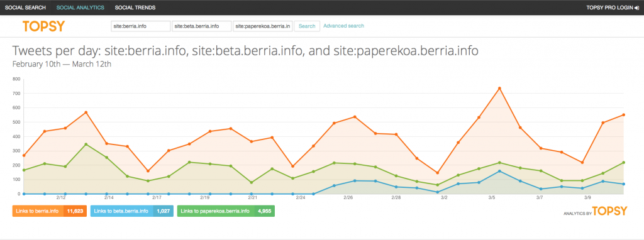Click the 2/14 x-axis date label
This screenshot has height=240, width=644.
pos(109,198)
